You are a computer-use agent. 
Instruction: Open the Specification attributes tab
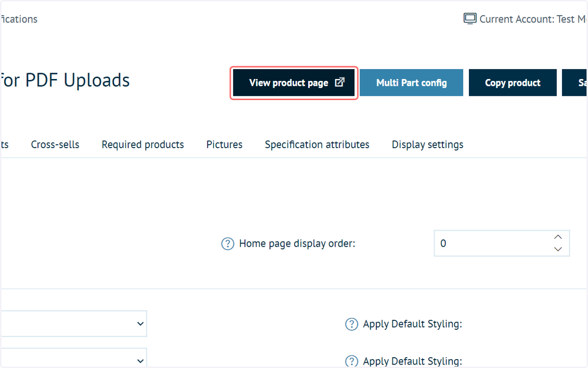coord(317,145)
